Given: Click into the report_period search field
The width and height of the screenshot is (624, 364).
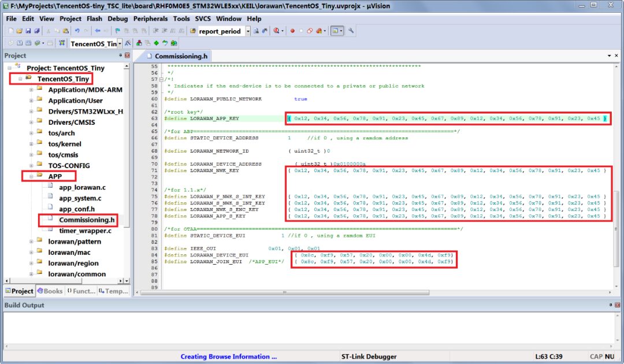Looking at the screenshot, I should (x=222, y=31).
